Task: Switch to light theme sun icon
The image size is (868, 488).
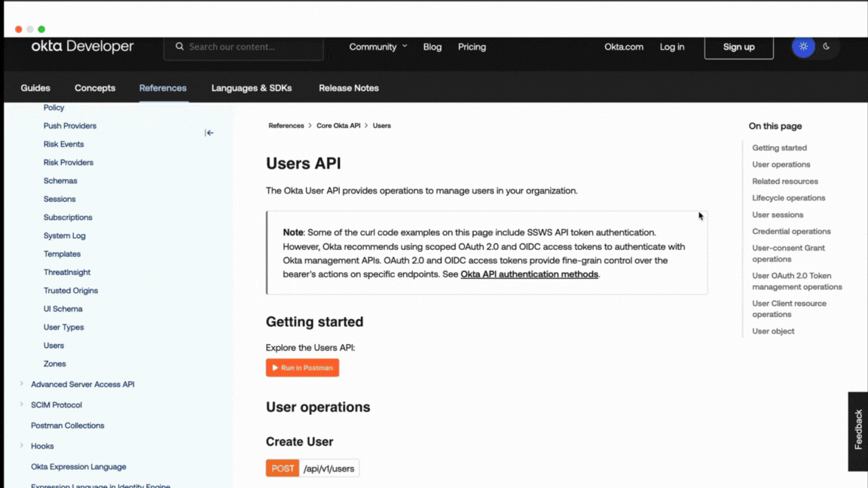Action: 803,47
